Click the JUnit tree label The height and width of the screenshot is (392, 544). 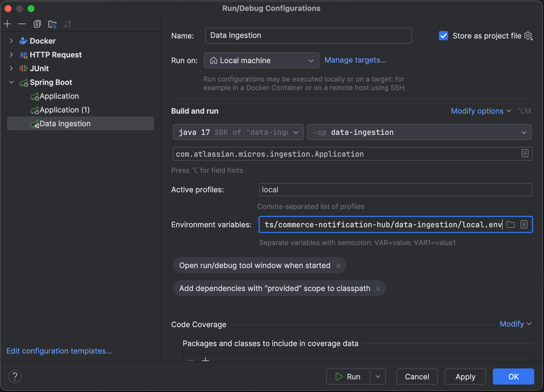pos(39,69)
